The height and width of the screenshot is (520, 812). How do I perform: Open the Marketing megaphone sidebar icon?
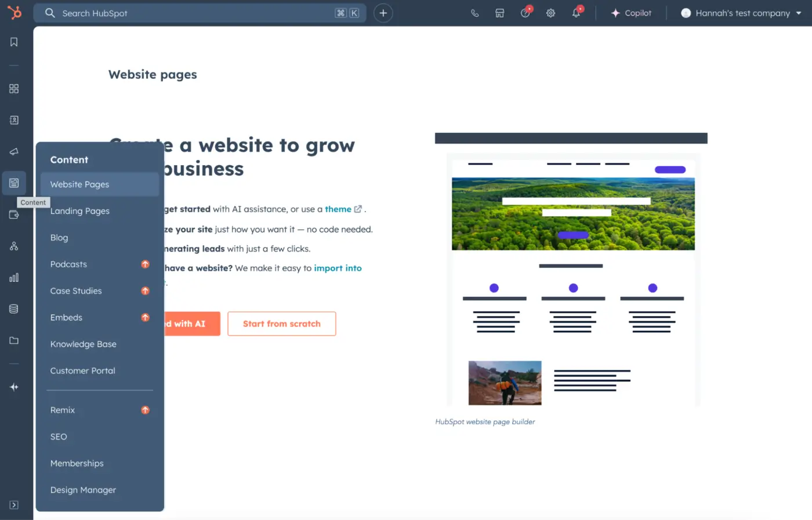point(14,152)
